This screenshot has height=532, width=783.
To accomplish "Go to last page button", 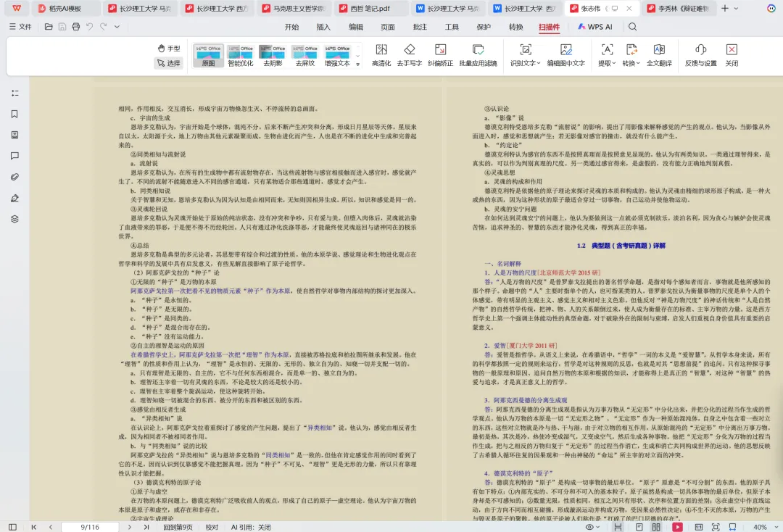I will 146,527.
